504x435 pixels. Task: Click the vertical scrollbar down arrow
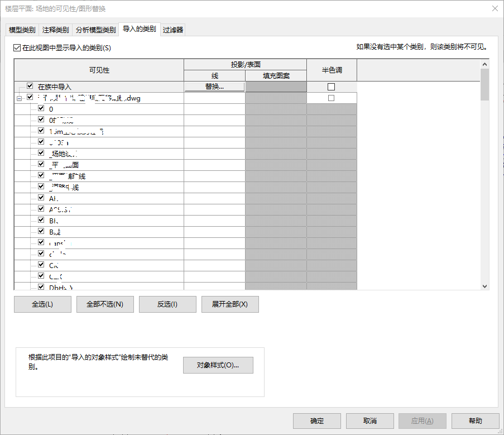point(484,285)
